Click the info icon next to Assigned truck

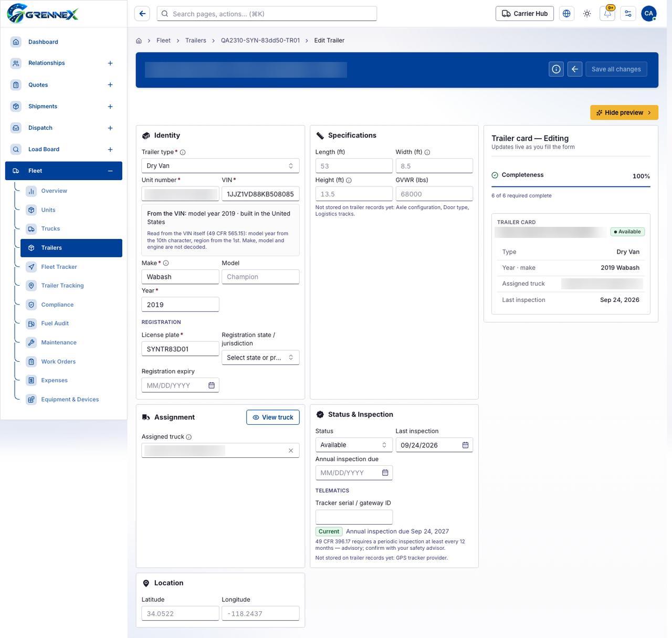point(188,437)
